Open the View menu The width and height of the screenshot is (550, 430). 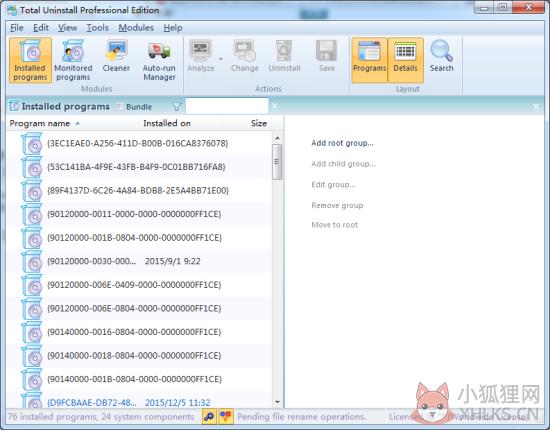(67, 28)
